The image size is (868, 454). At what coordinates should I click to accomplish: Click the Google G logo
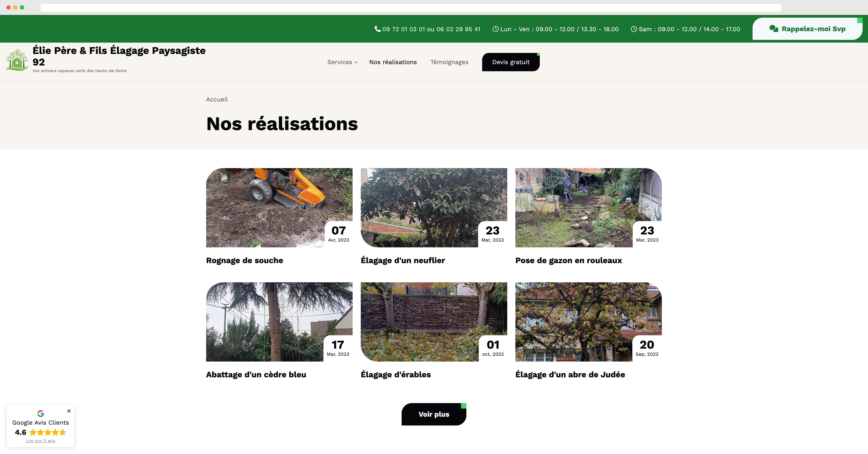(41, 413)
